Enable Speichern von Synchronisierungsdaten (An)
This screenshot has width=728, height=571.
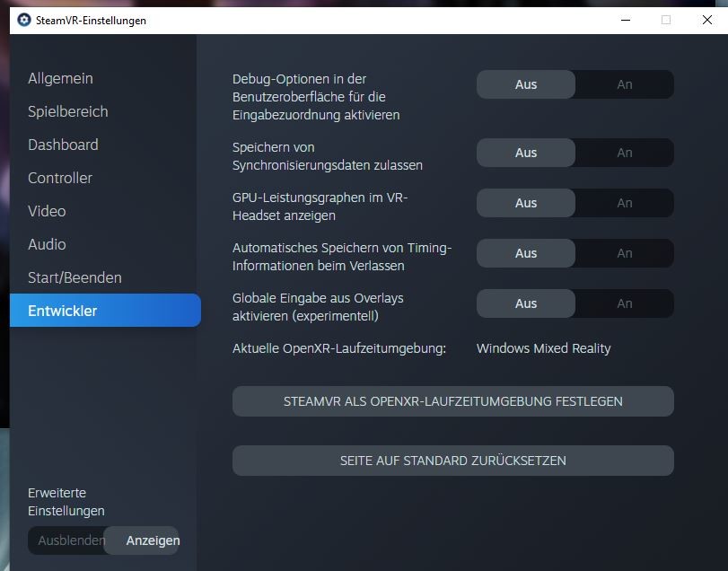625,153
